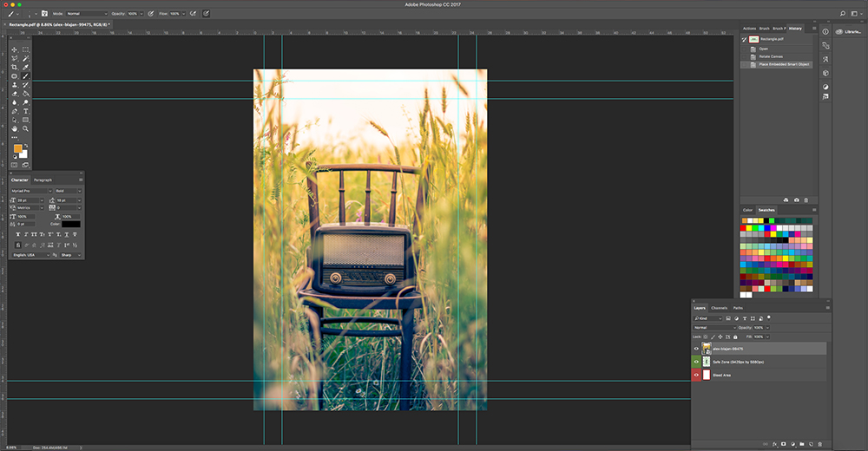Image resolution: width=868 pixels, height=451 pixels.
Task: Select the Hand tool
Action: tap(15, 128)
